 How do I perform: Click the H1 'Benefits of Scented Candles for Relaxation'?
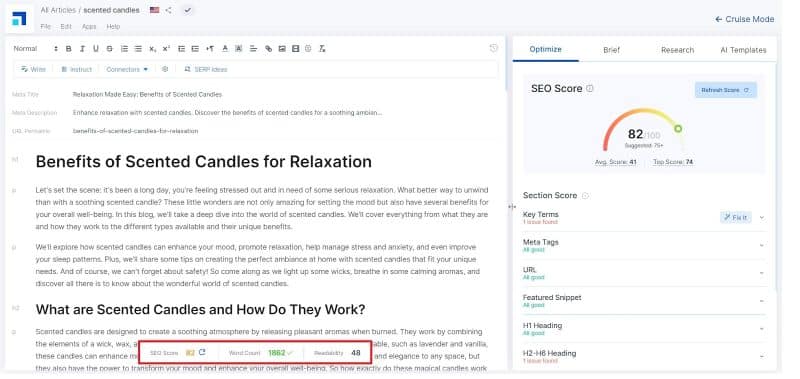click(204, 162)
